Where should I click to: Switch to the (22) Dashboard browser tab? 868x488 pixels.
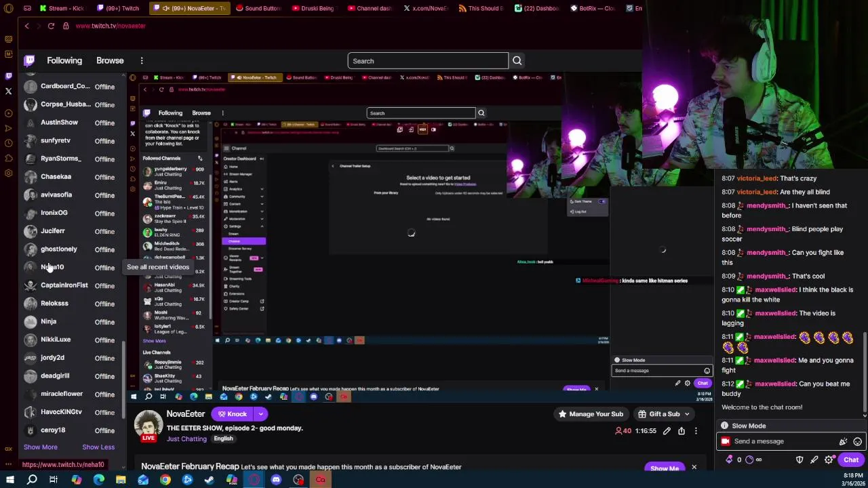point(537,8)
